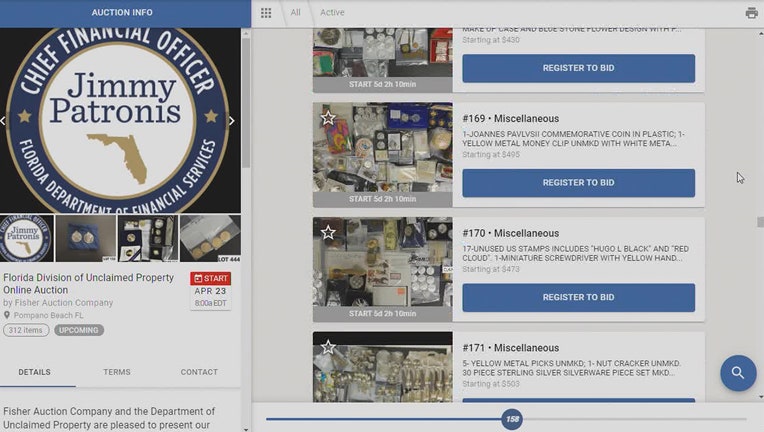
Task: Select the DETAILS tab
Action: [x=35, y=372]
